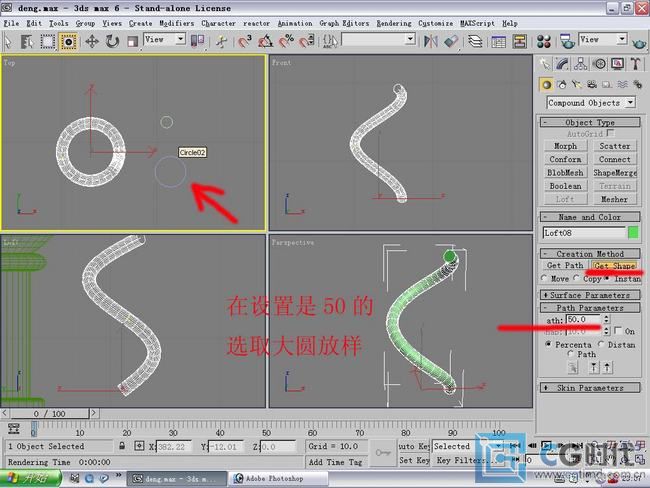The height and width of the screenshot is (488, 650).
Task: Click the green object color swatch
Action: coord(632,232)
